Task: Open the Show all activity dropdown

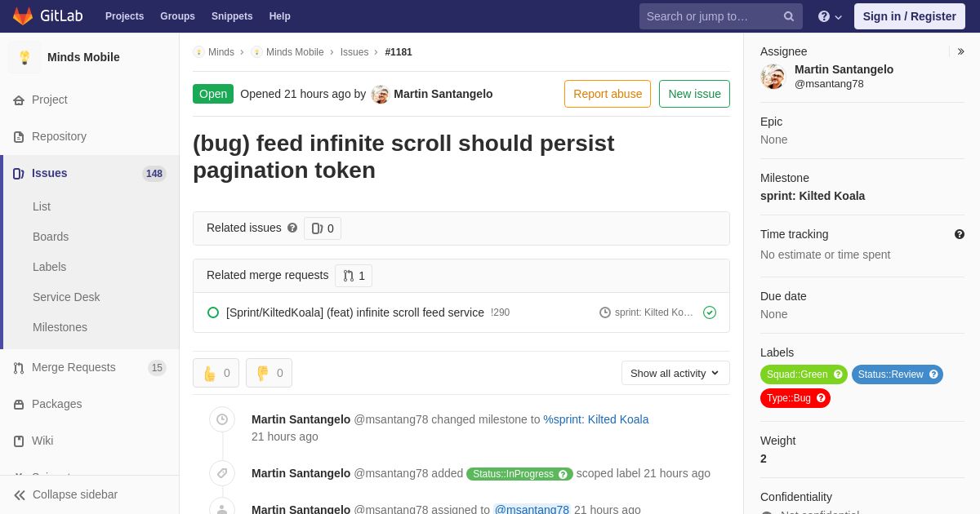Action: tap(675, 373)
